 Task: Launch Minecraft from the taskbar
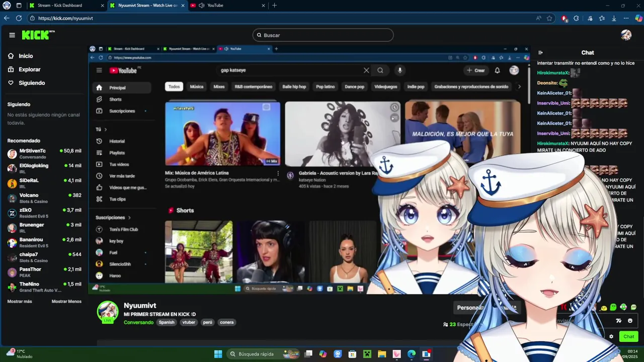pyautogui.click(x=367, y=354)
